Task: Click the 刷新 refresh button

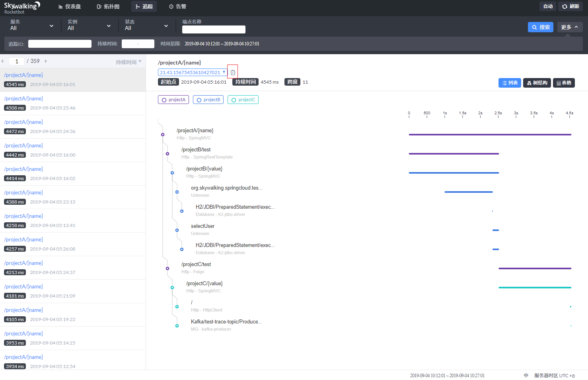Action: 570,6
